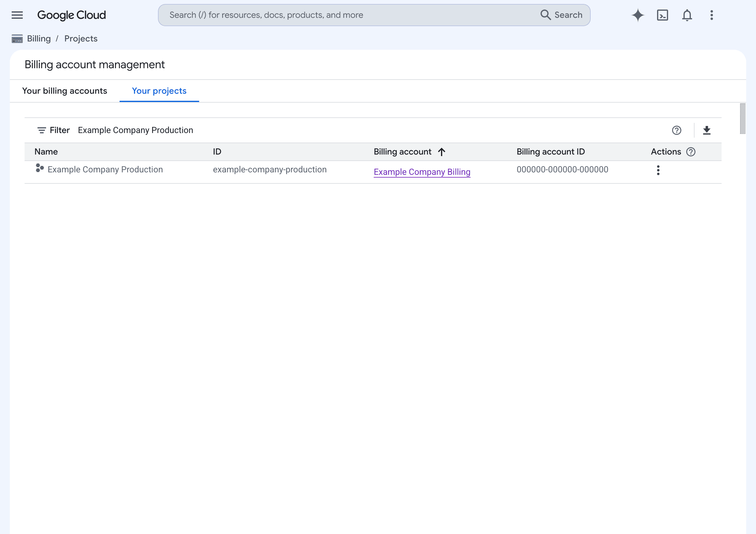Go to Billing breadcrumb

tap(39, 38)
